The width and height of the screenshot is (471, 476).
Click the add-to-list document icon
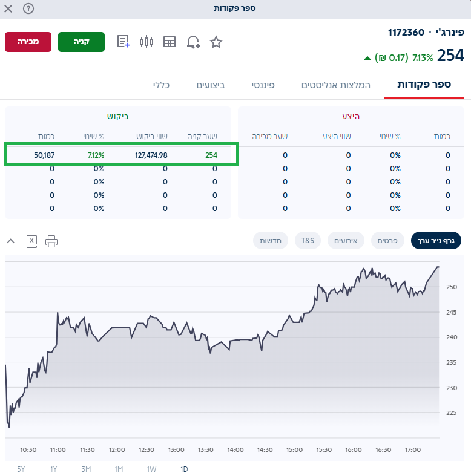point(124,42)
